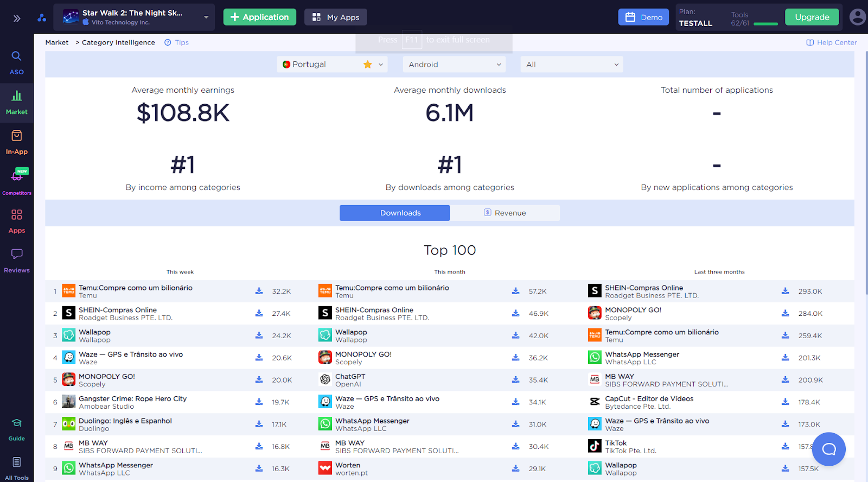
Task: Click 32.2K downloads value for Temu
Action: point(282,291)
